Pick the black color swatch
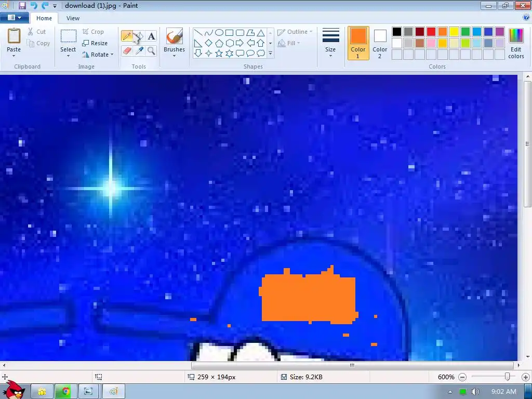 coord(397,32)
